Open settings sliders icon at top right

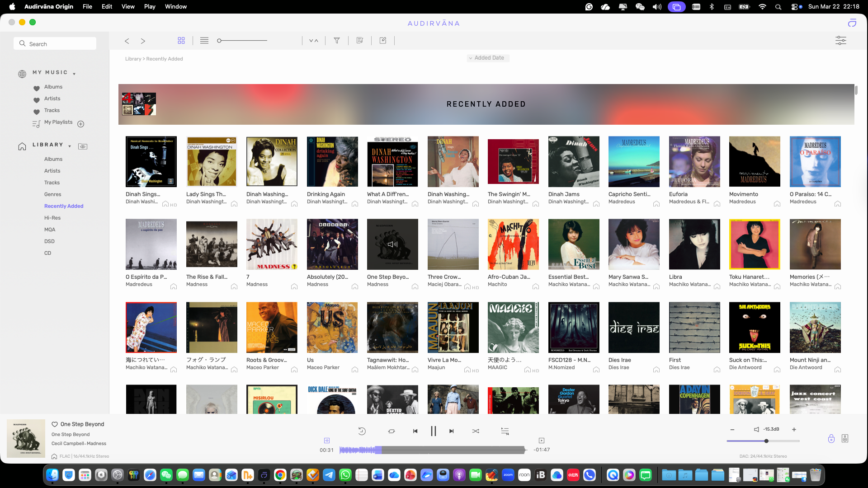[x=840, y=41]
